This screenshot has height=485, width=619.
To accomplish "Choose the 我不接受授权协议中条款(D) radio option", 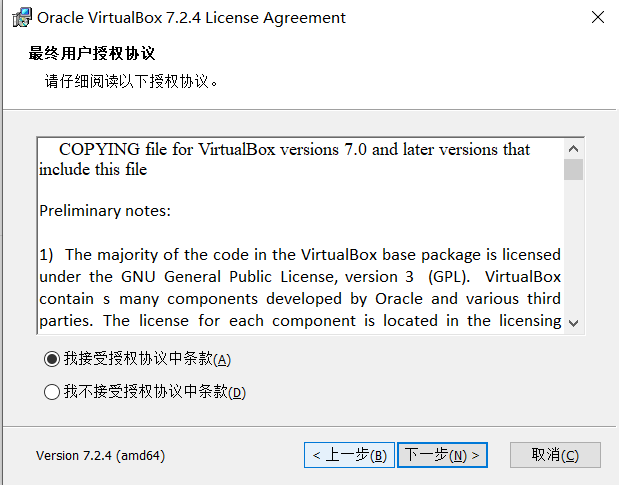I will [52, 392].
